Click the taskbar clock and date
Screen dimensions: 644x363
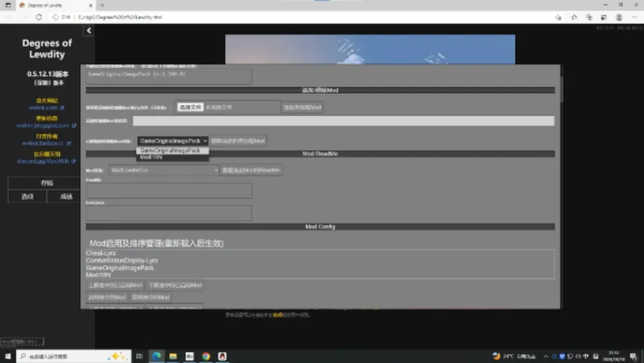(614, 356)
